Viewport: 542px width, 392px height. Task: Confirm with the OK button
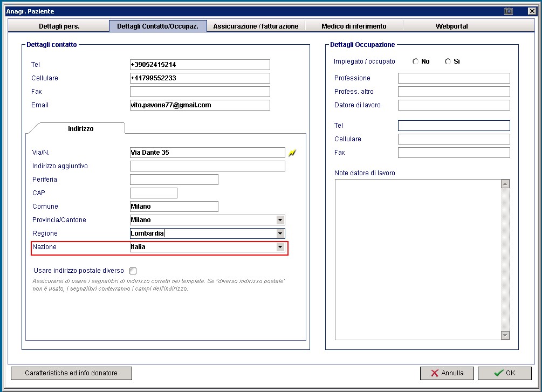tap(505, 373)
